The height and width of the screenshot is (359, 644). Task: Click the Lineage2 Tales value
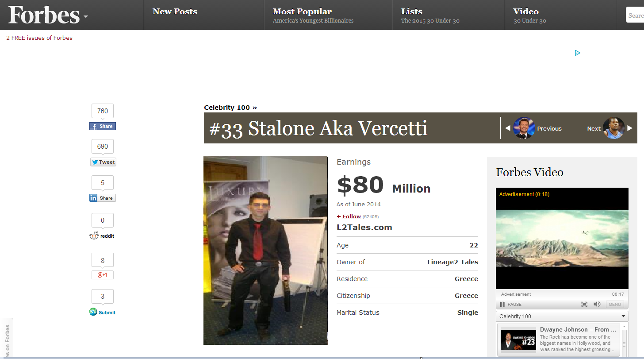click(452, 262)
